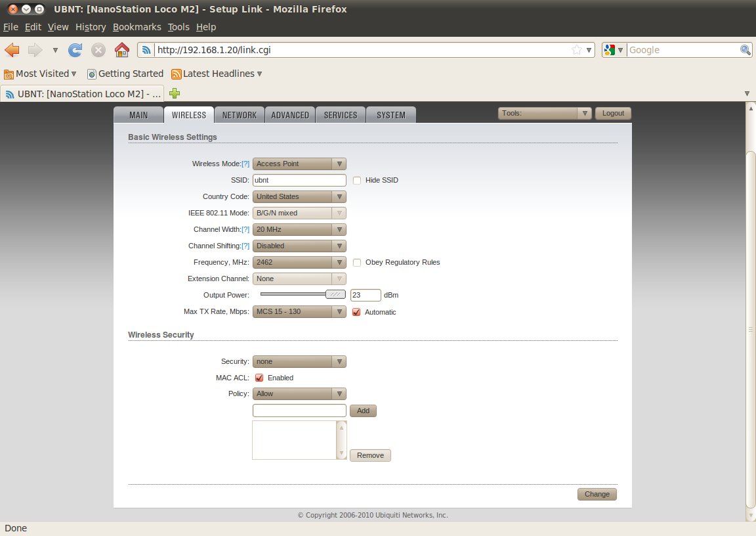Click the Change button
This screenshot has height=536, width=756.
(x=597, y=494)
